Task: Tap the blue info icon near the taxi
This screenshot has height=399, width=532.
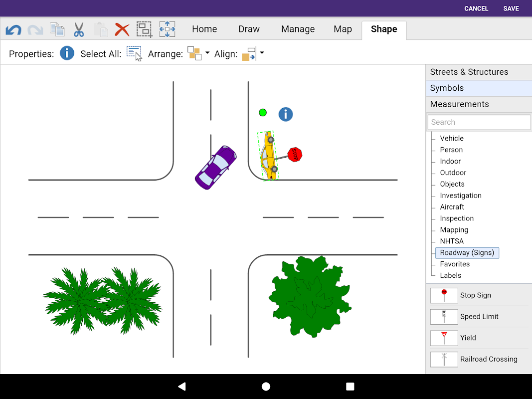Action: (285, 114)
